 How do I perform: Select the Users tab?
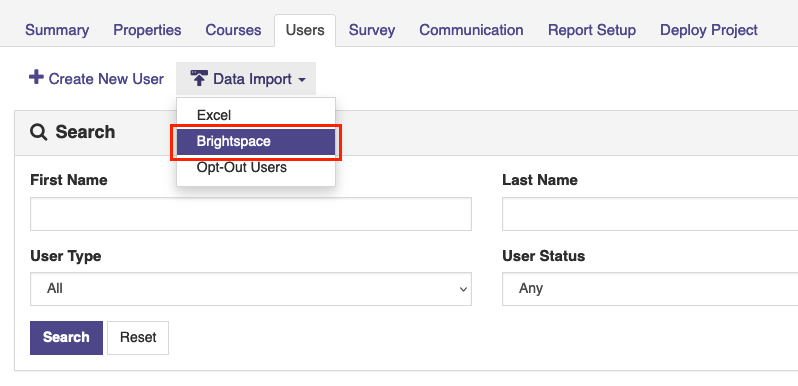click(305, 30)
